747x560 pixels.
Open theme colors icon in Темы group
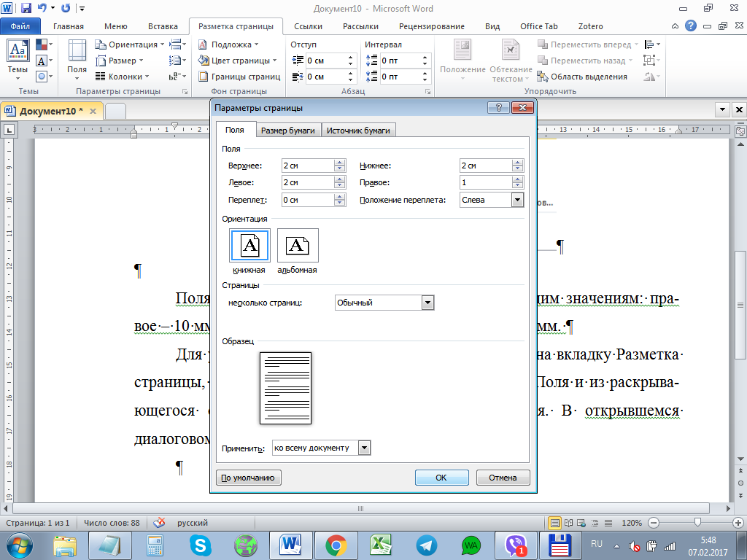pos(44,44)
